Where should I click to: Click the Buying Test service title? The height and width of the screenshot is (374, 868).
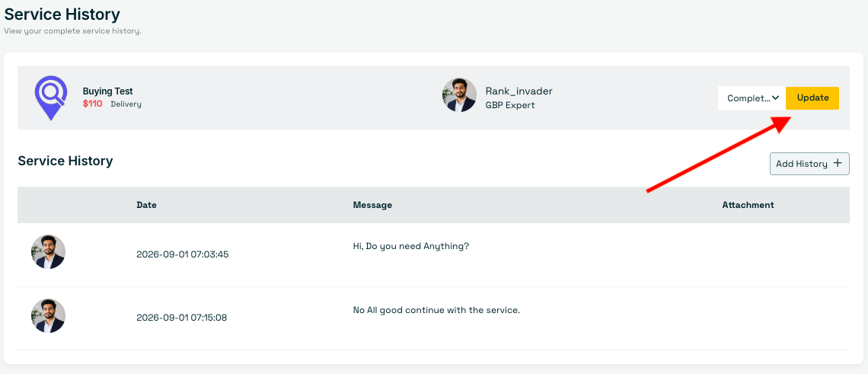108,91
